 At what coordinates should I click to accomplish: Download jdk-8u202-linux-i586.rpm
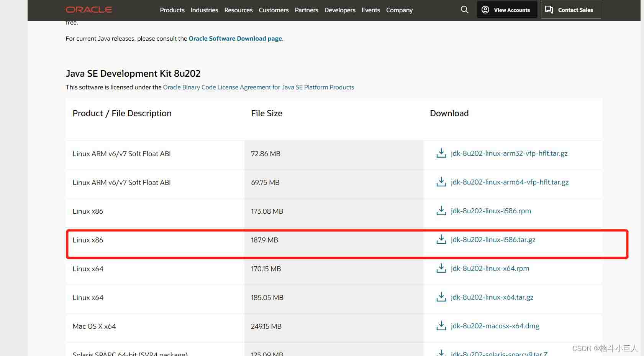click(x=491, y=211)
